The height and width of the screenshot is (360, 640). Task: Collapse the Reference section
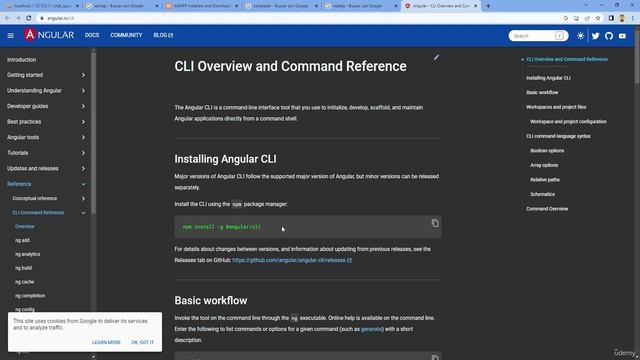coord(47,184)
